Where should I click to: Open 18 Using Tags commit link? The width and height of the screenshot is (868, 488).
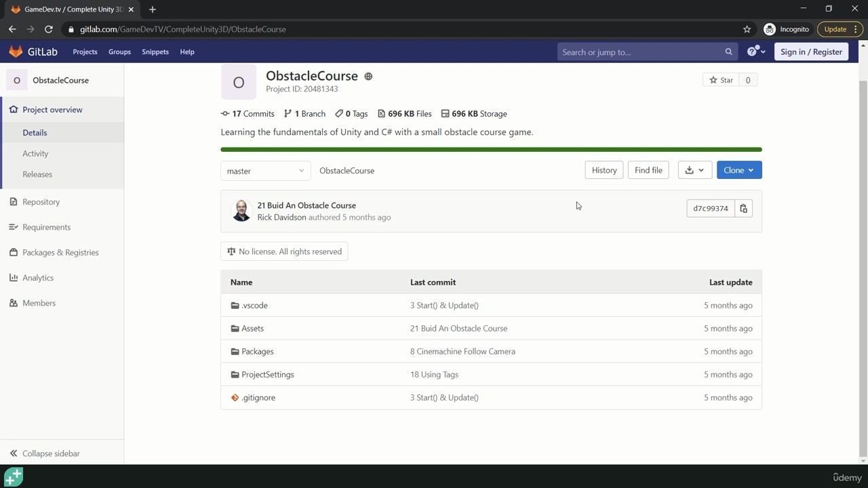pos(434,374)
